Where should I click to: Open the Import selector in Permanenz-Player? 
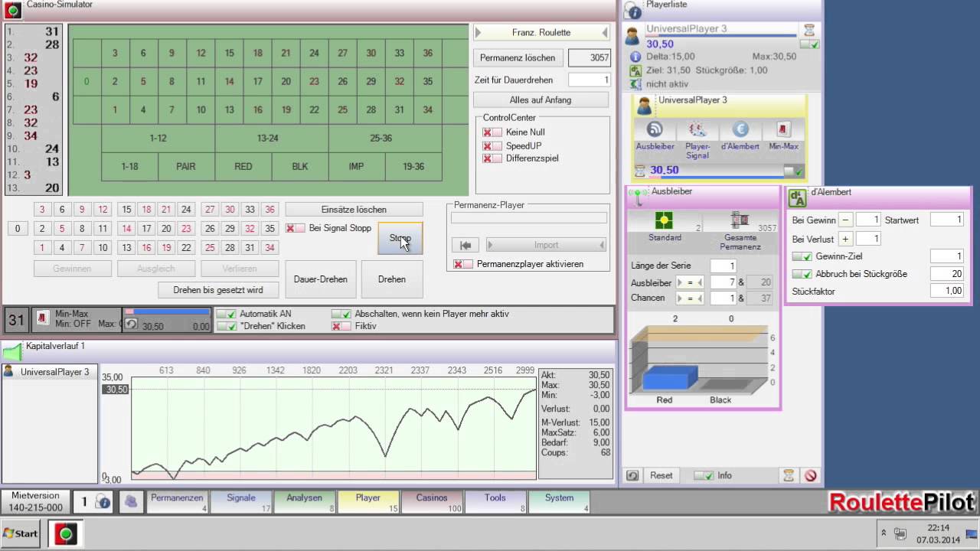546,245
